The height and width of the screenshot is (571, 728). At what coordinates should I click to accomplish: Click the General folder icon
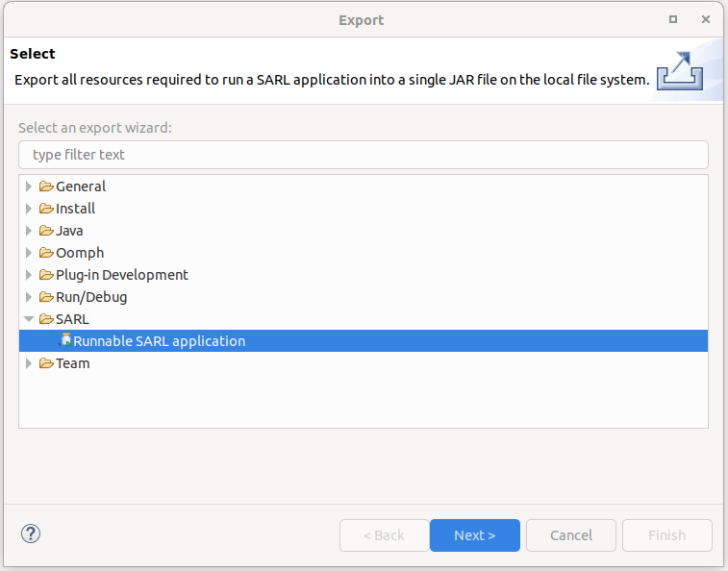pyautogui.click(x=46, y=186)
